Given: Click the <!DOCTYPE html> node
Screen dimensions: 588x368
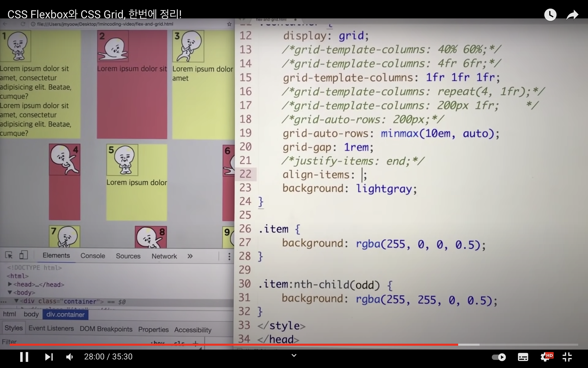Looking at the screenshot, I should click(34, 267).
